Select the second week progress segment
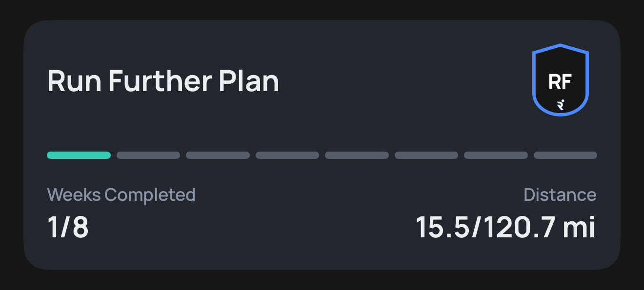Screen dimensions: 644x290 tap(148, 155)
